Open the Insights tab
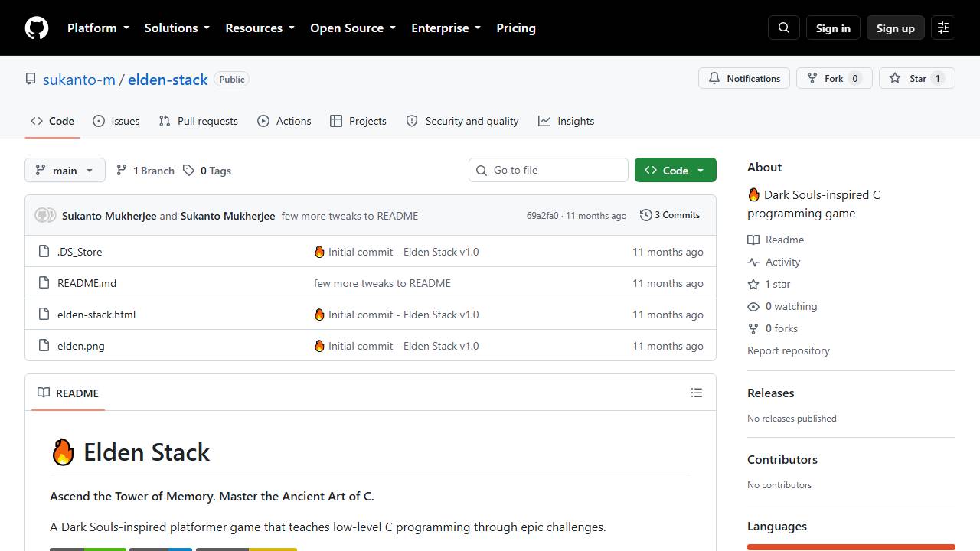Screen dimensions: 980x551 (567, 121)
